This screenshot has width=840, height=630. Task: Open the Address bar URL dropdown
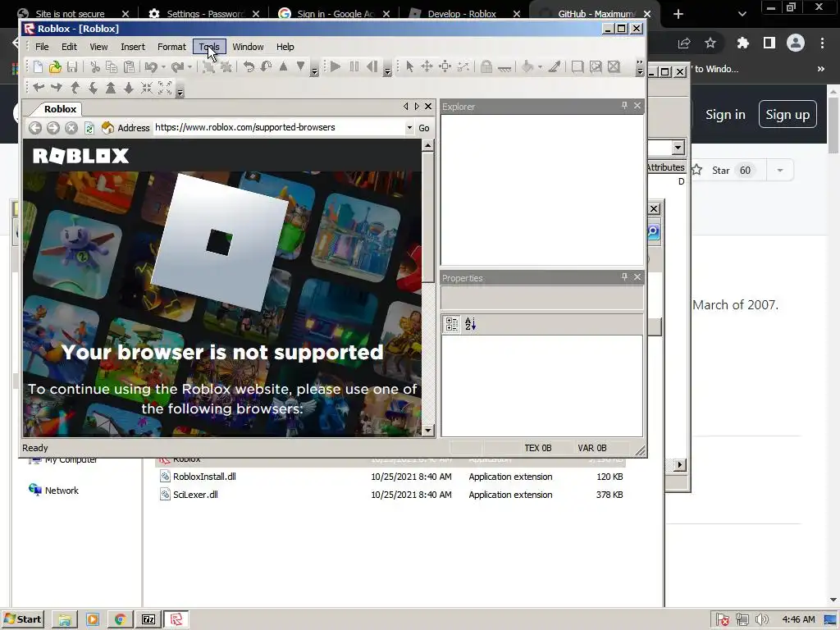tap(409, 127)
